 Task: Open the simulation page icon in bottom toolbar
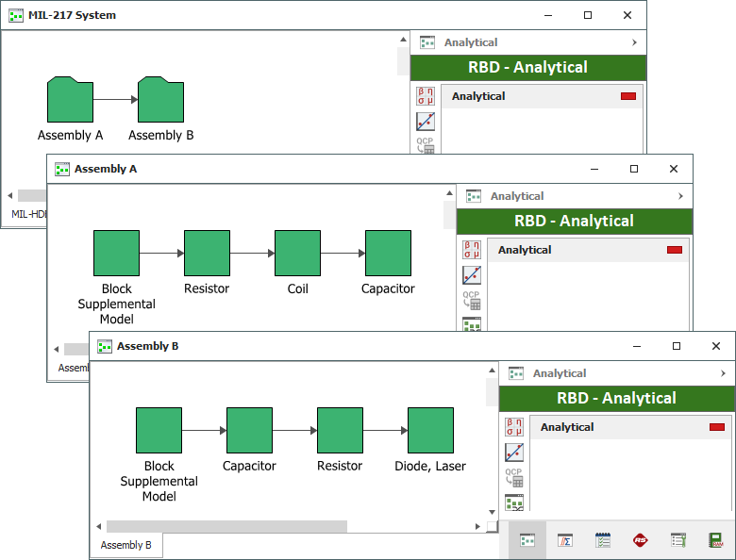(565, 540)
